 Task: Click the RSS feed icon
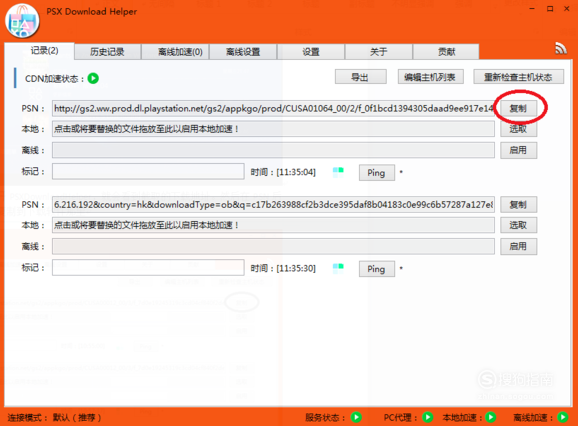click(561, 49)
